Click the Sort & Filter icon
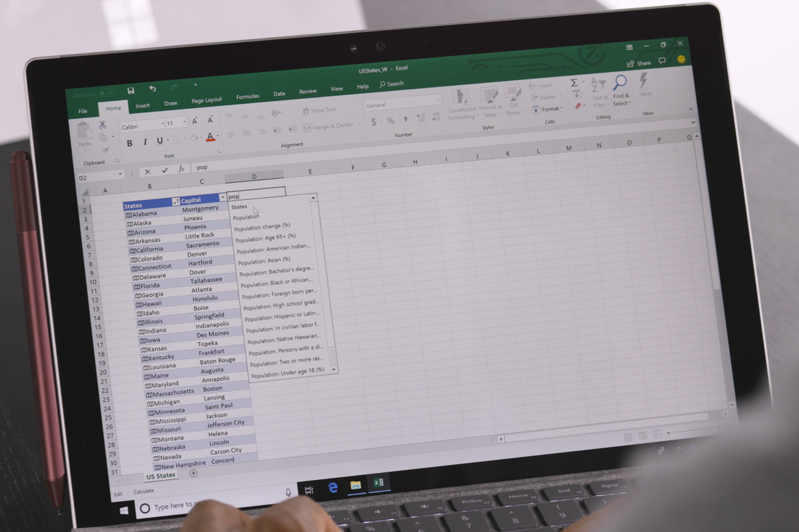This screenshot has height=532, width=799. click(x=598, y=86)
